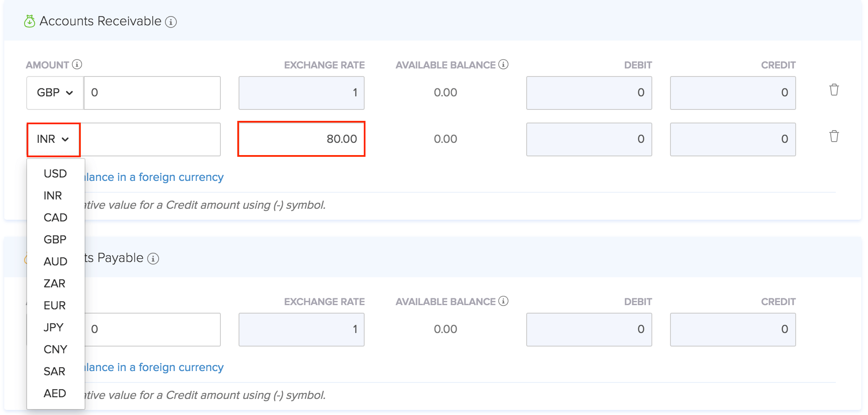Pick EUR from the currency options
This screenshot has height=415, width=868.
pyautogui.click(x=55, y=306)
